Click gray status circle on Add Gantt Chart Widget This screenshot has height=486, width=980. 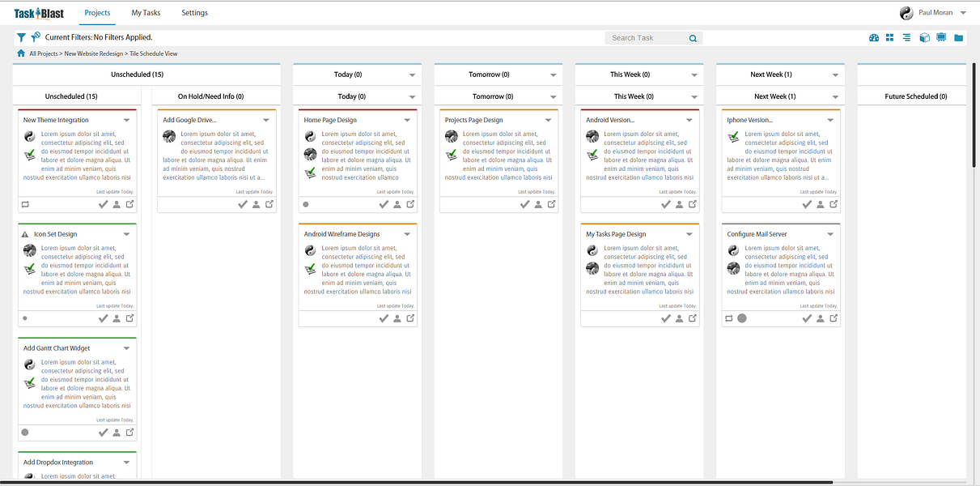pos(25,433)
